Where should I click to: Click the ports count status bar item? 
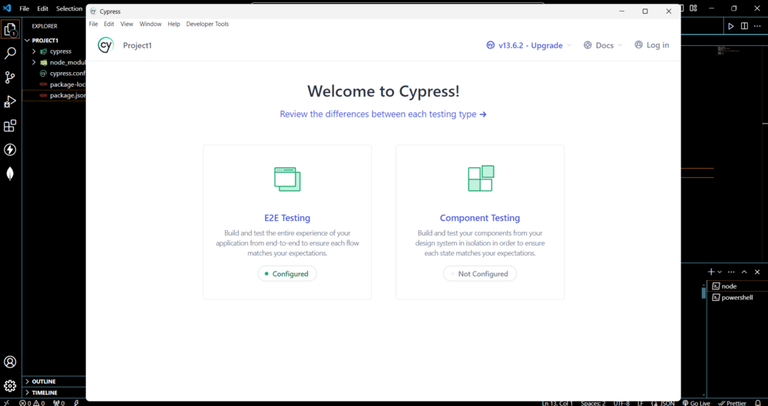coord(59,403)
